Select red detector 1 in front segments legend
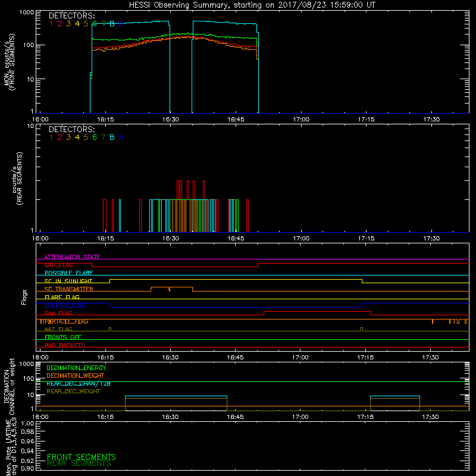The image size is (476, 476). (51, 24)
